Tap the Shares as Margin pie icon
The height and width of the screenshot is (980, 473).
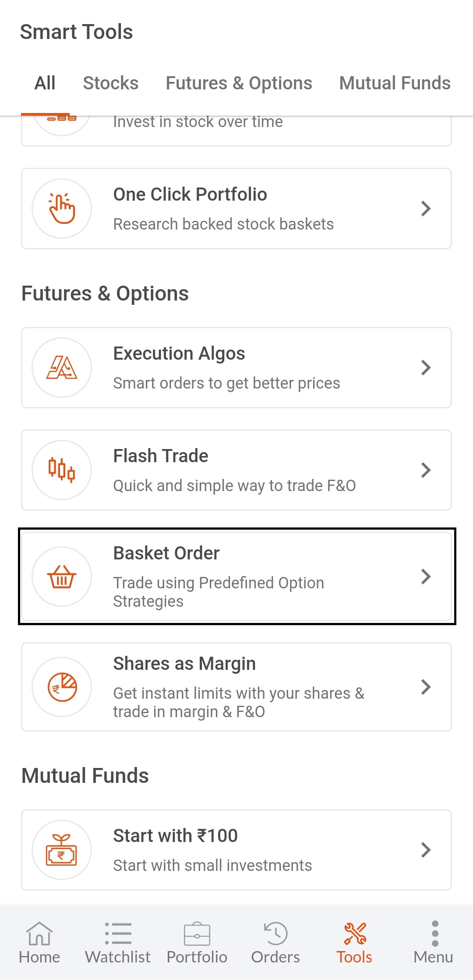(x=62, y=687)
